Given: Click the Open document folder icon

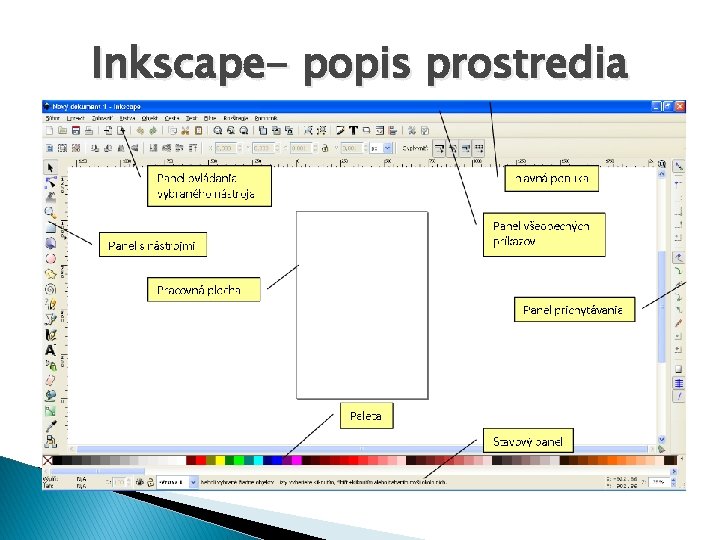Looking at the screenshot, I should coord(62,131).
